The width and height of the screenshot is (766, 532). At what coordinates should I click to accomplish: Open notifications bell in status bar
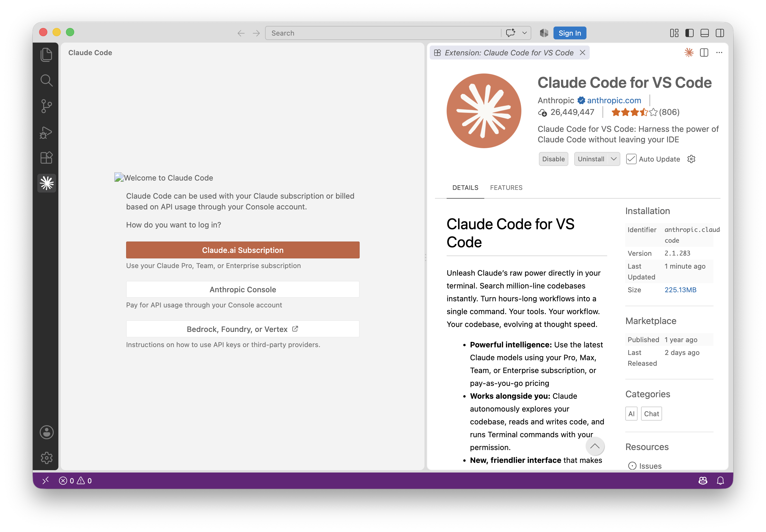tap(720, 480)
